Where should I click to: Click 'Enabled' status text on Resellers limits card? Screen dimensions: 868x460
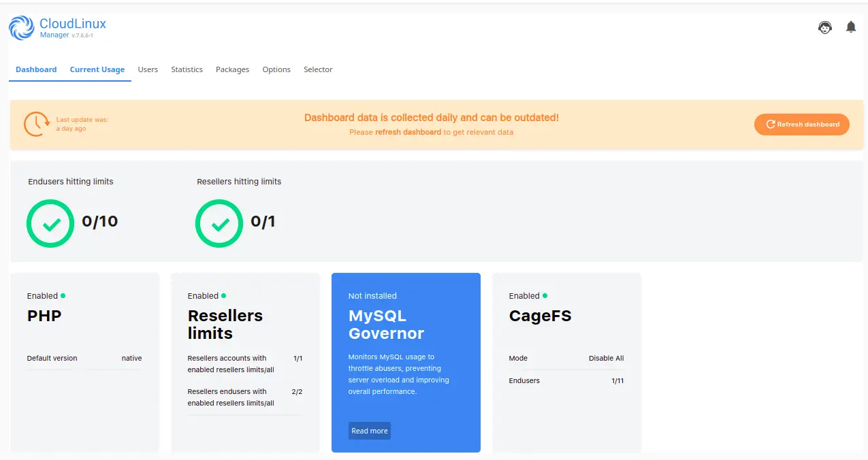point(203,296)
